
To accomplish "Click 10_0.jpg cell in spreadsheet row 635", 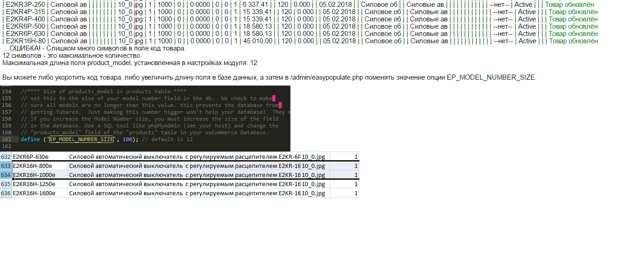I will point(315,184).
